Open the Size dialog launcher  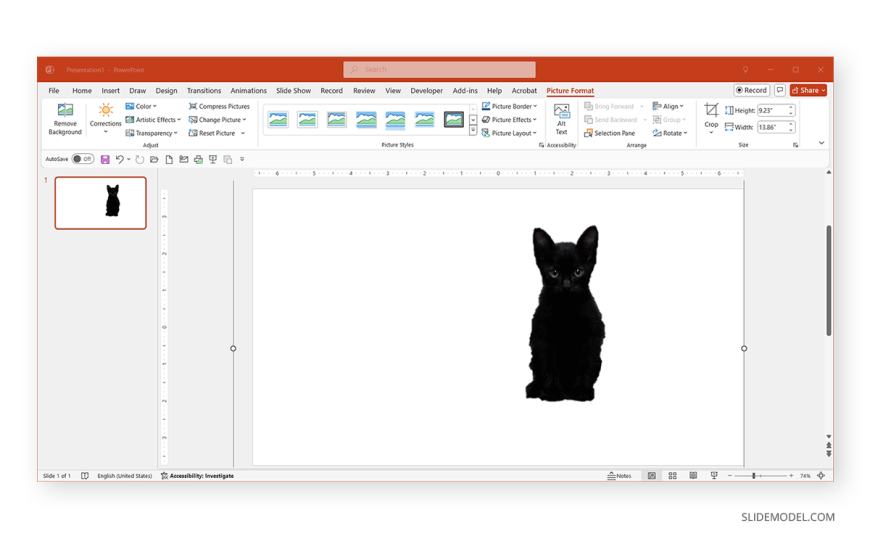796,145
